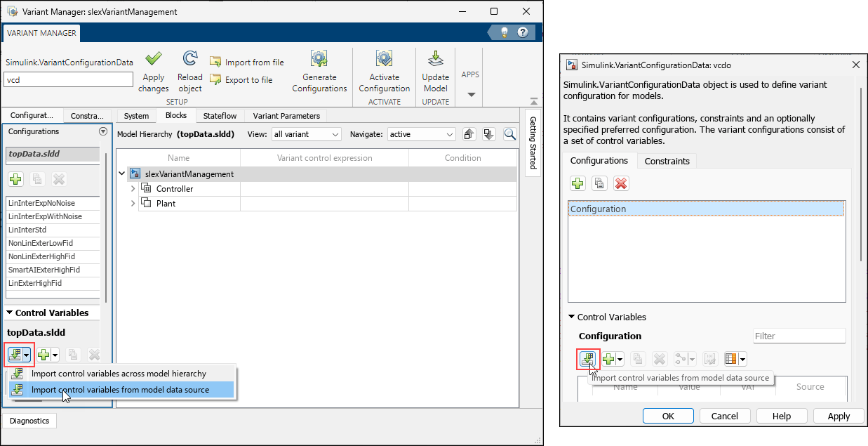The width and height of the screenshot is (868, 446).
Task: Click the Reload object icon
Action: click(x=189, y=58)
